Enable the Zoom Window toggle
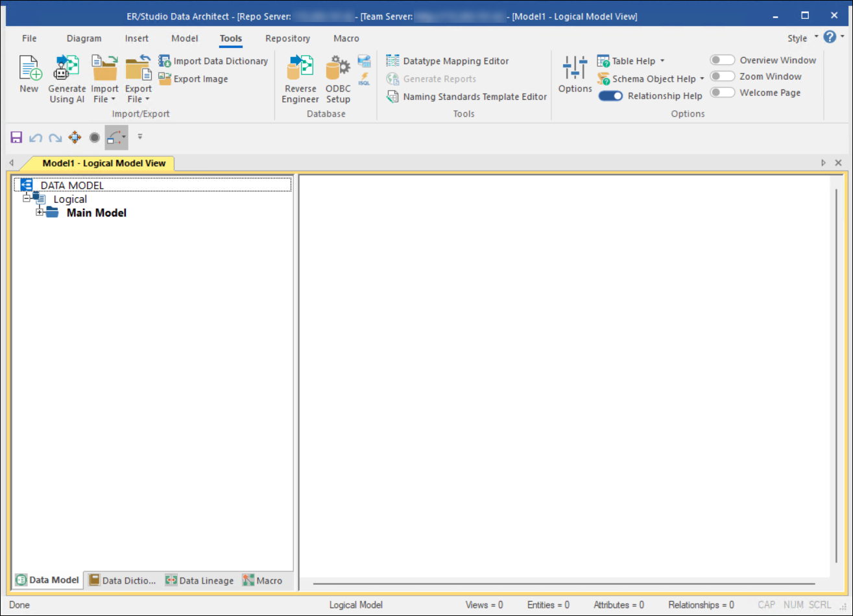The height and width of the screenshot is (616, 853). point(723,76)
